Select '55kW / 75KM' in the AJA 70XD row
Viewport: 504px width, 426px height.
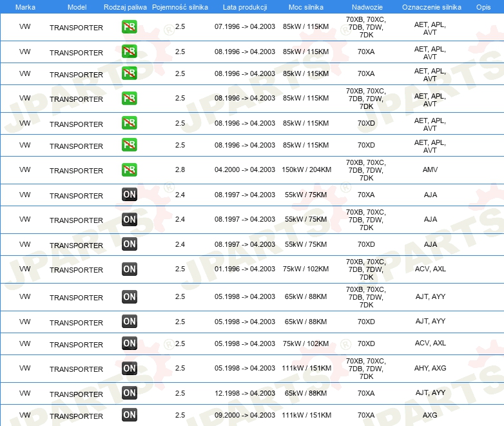305,244
